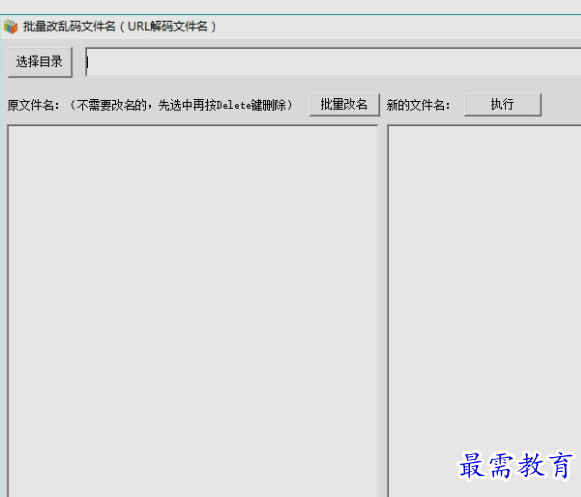
Task: Focus the directory path input field
Action: [333, 62]
